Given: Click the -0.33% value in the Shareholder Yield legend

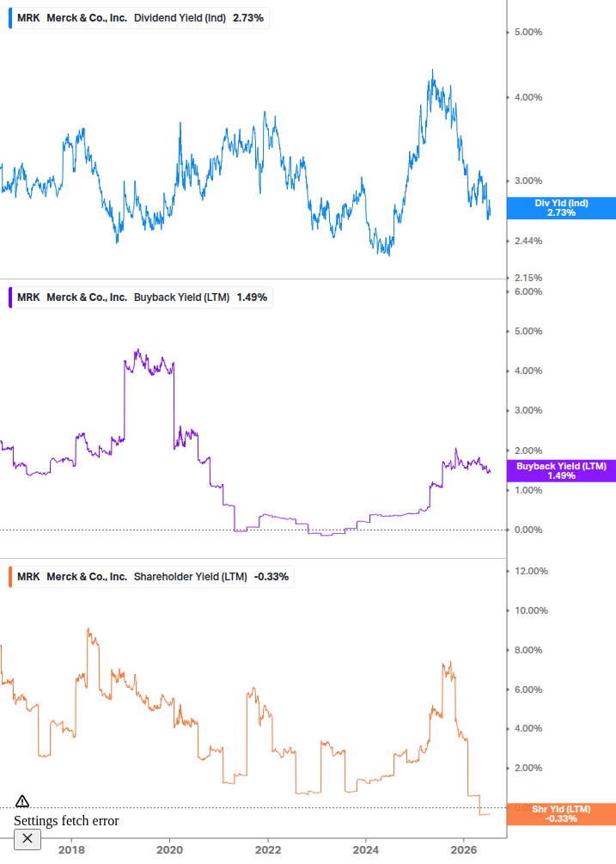Looking at the screenshot, I should click(x=271, y=577).
